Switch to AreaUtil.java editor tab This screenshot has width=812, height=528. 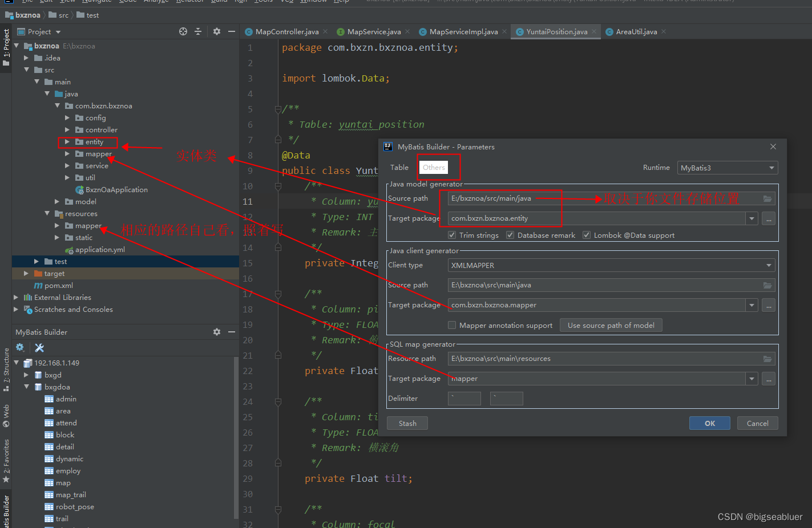point(636,31)
